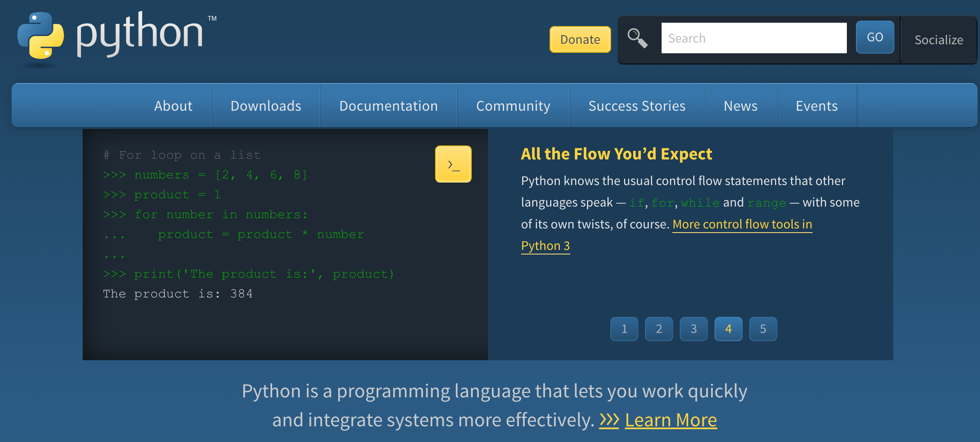Click the Python logo icon

tap(41, 36)
